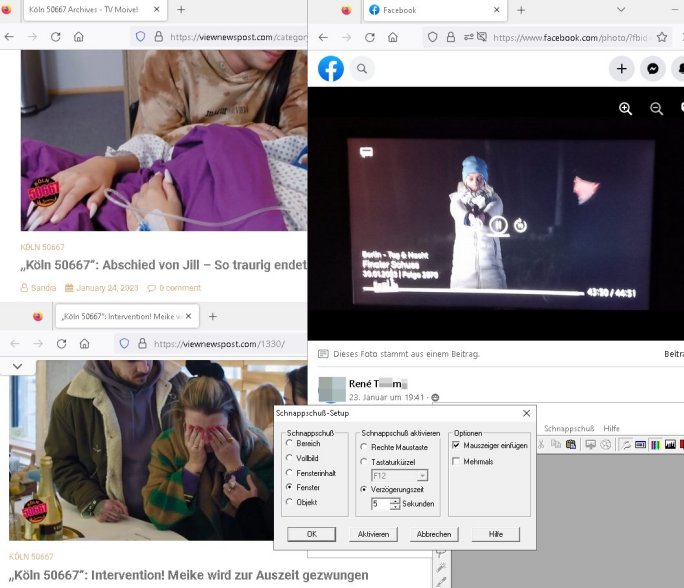Image resolution: width=684 pixels, height=588 pixels.
Task: Show lock info in viewnewspost.com/1330 address bar
Action: [142, 344]
